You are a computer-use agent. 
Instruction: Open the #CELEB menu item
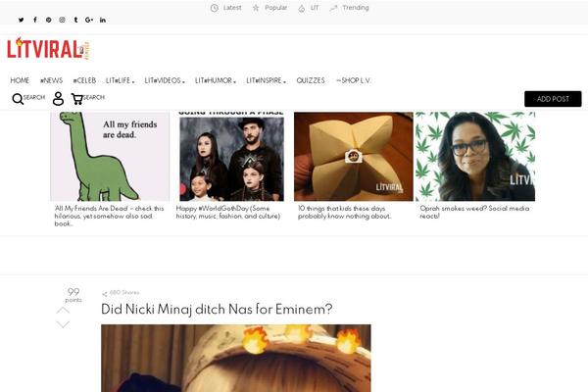(x=84, y=80)
